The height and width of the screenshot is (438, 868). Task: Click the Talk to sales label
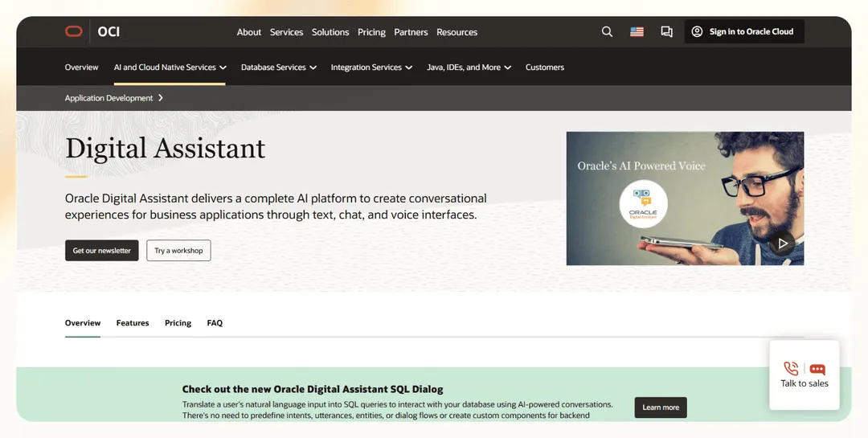click(805, 383)
